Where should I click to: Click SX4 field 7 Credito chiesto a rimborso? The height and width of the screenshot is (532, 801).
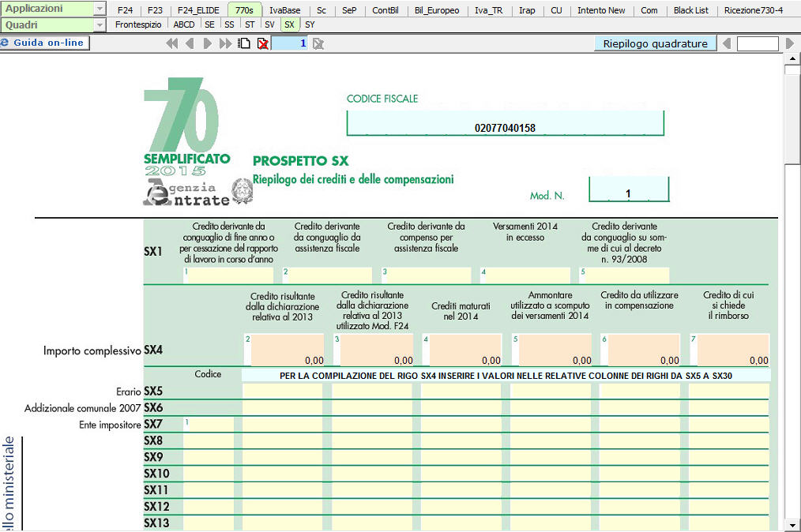coord(729,350)
